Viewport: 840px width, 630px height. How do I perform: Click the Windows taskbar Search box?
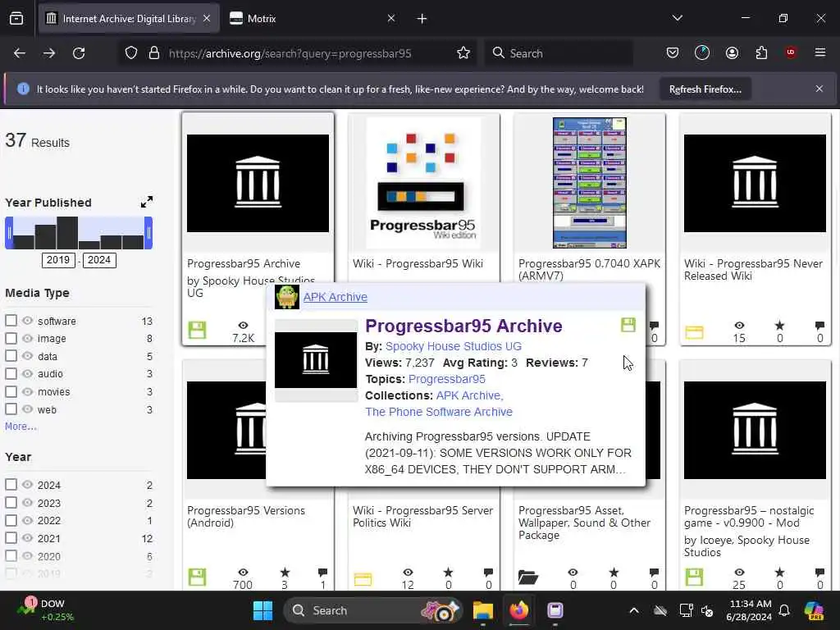coord(373,610)
